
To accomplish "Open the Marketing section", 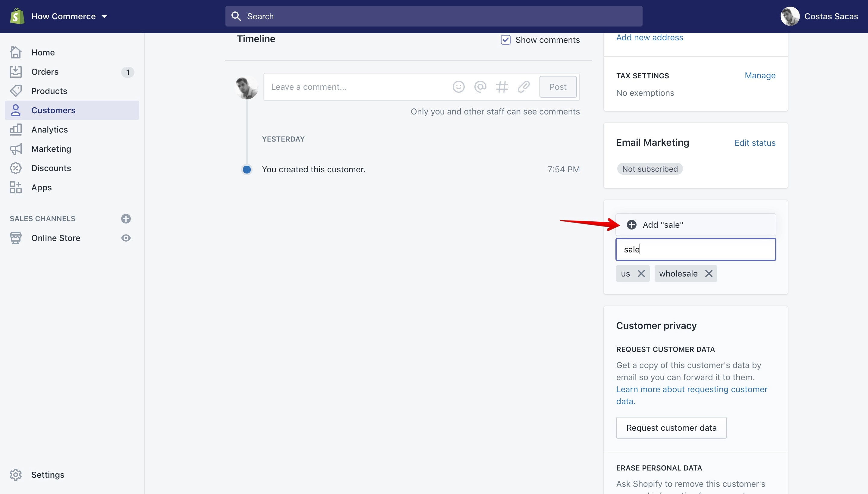I will (72, 149).
